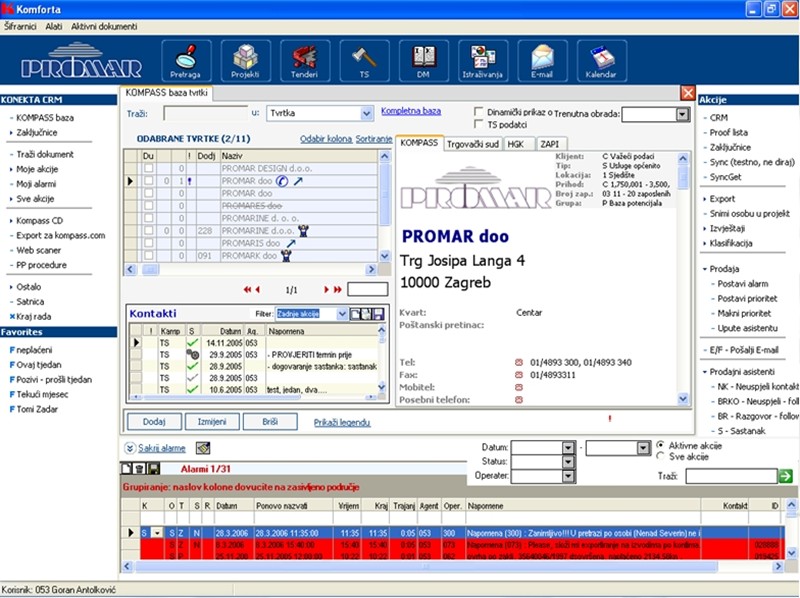
Task: Open the E-mail module
Action: click(542, 61)
